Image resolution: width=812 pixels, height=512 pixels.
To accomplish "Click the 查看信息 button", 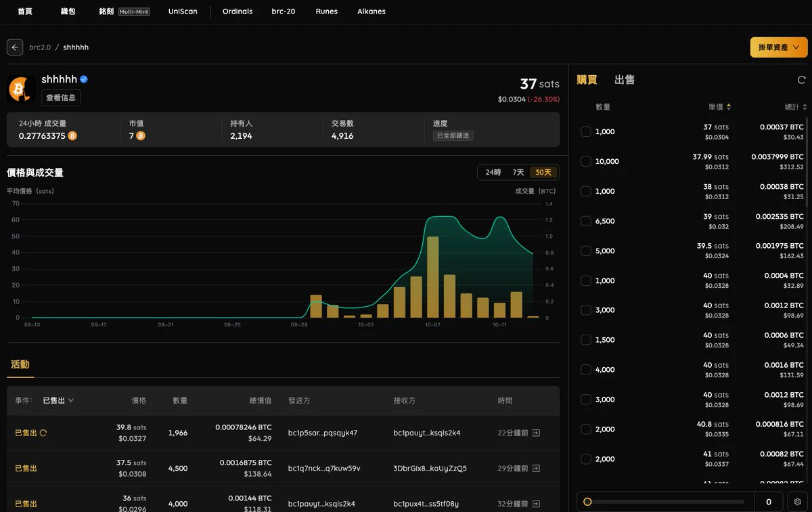I will click(61, 98).
